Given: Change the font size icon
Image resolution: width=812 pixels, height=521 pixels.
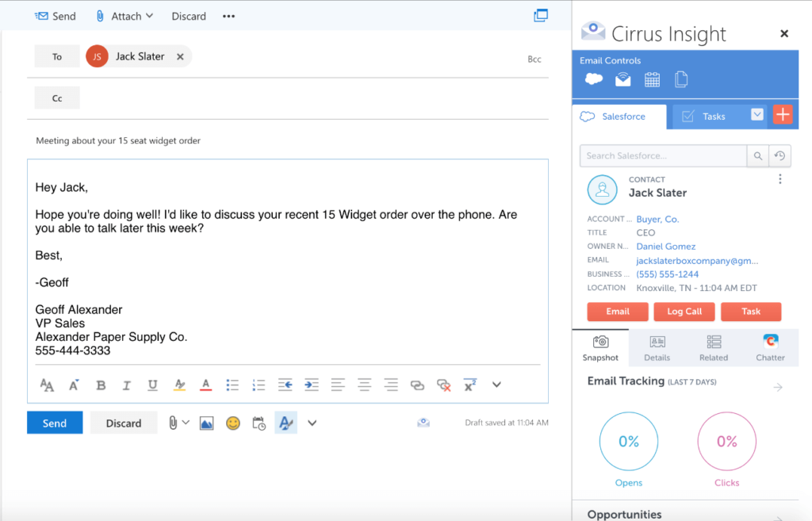Looking at the screenshot, I should [47, 385].
